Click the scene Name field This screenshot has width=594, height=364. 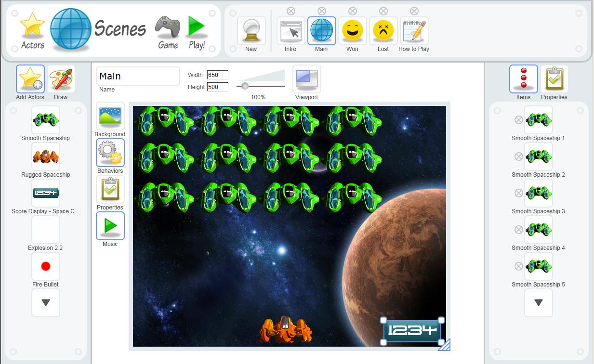(138, 76)
